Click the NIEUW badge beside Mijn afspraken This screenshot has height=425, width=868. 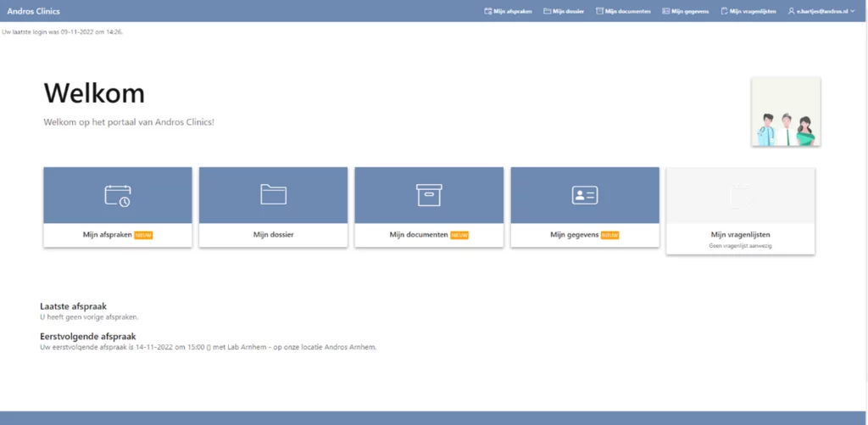coord(143,235)
